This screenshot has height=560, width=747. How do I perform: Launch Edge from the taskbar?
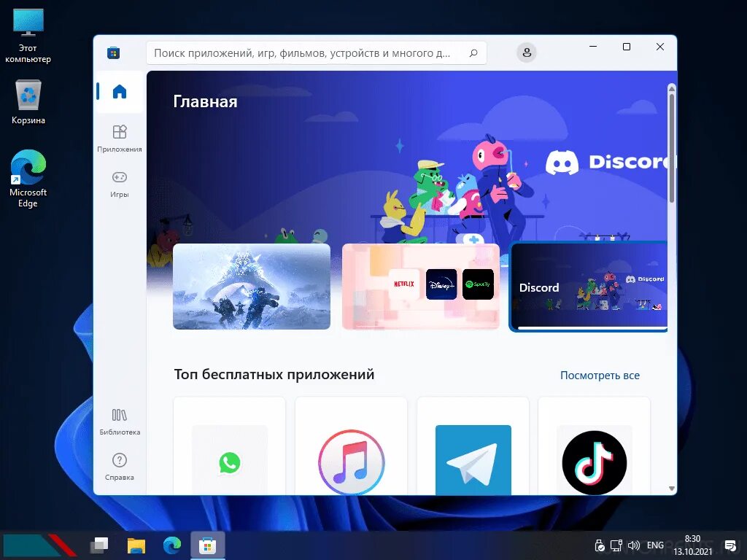pyautogui.click(x=172, y=545)
